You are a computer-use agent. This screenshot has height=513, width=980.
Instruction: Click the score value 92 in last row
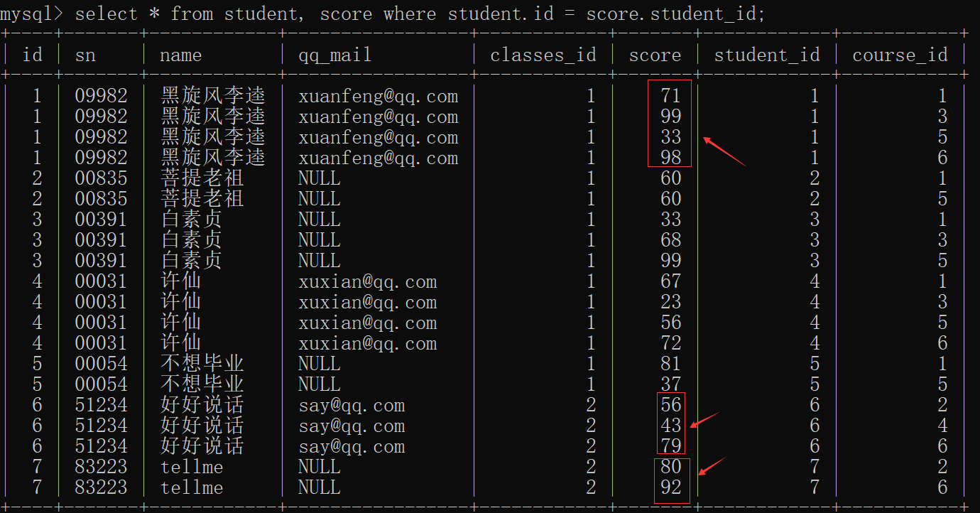coord(670,487)
